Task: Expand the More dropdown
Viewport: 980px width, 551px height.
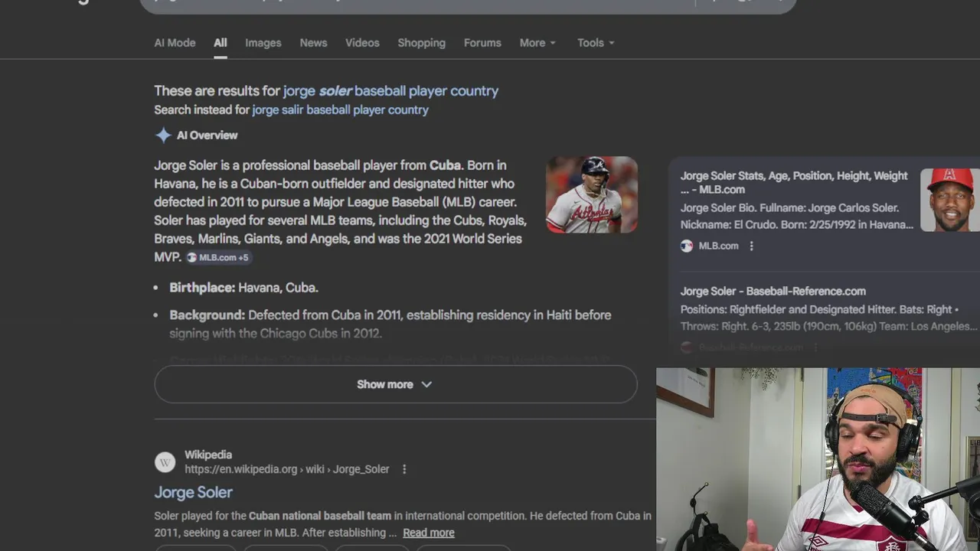Action: [537, 43]
